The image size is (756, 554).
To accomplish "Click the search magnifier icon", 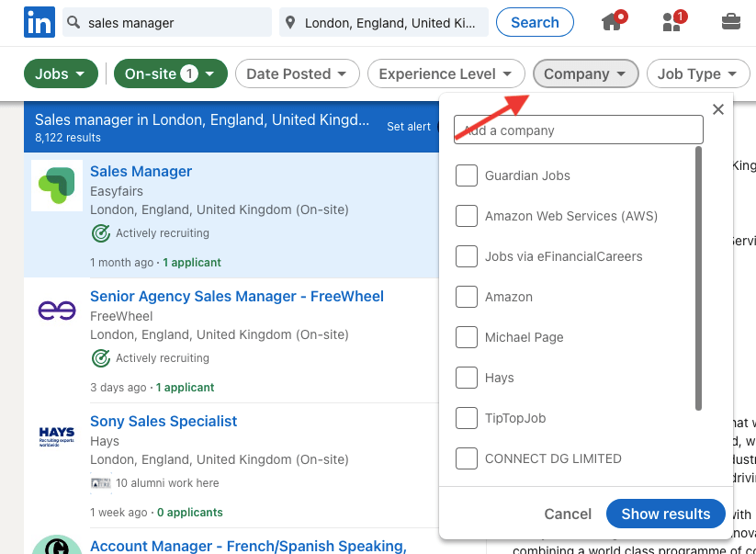I will pos(73,22).
